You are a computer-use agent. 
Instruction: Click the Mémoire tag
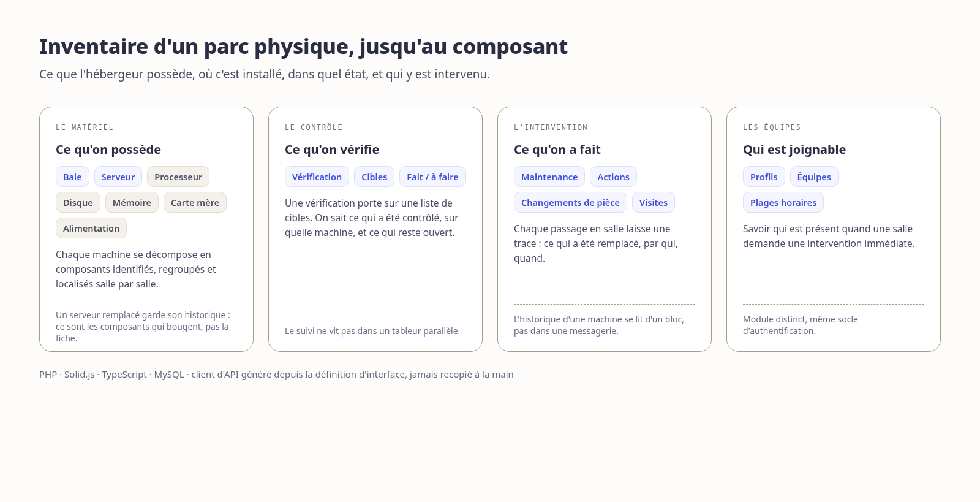(132, 202)
